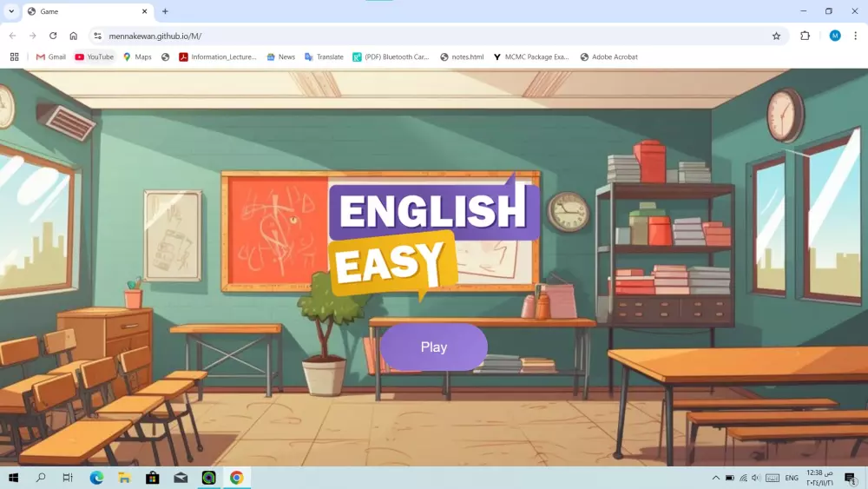
Task: View site information icon in address bar
Action: [x=97, y=36]
